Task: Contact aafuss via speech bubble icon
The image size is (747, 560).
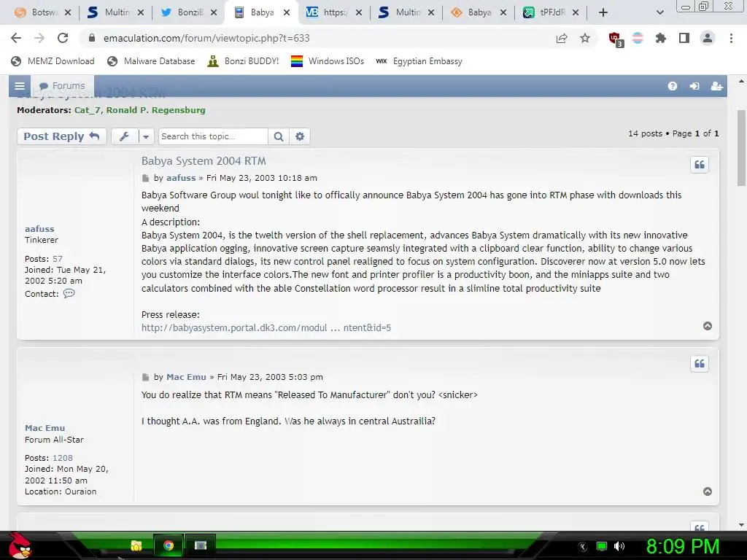Action: [x=69, y=293]
